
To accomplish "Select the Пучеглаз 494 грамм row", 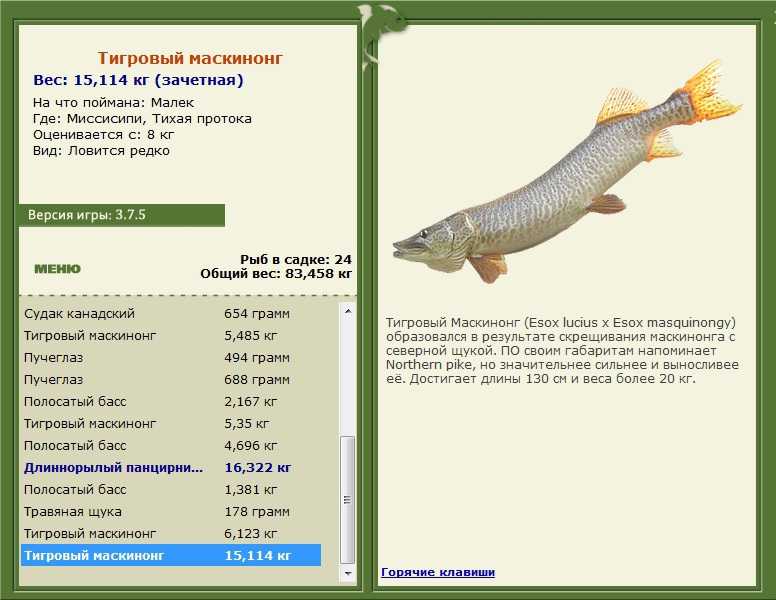I will coord(171,358).
